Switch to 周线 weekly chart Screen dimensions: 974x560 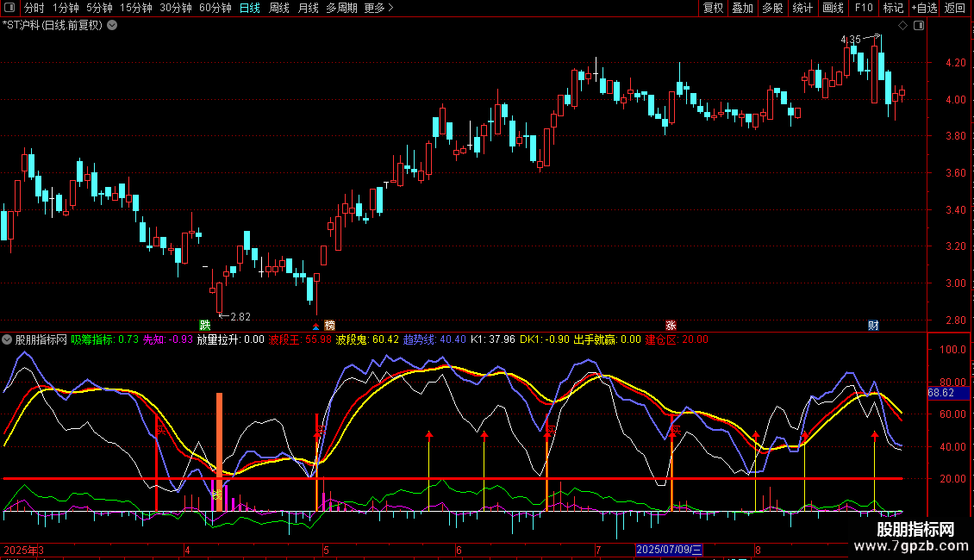coord(279,8)
